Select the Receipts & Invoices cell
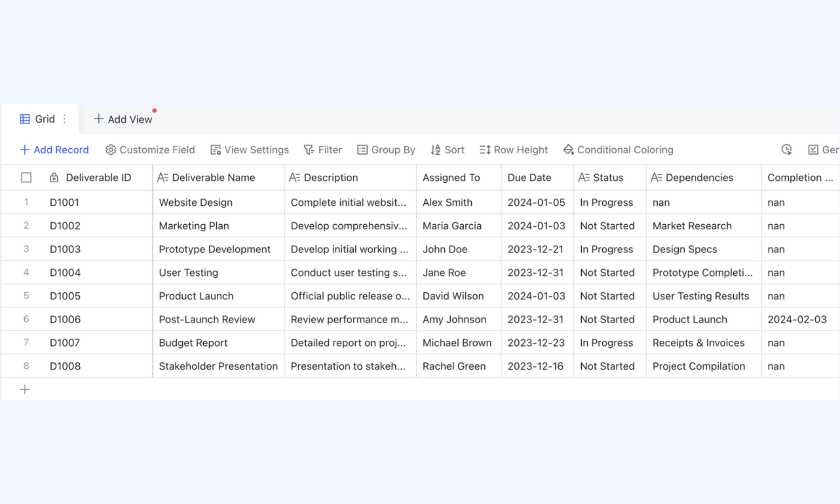 (x=703, y=343)
